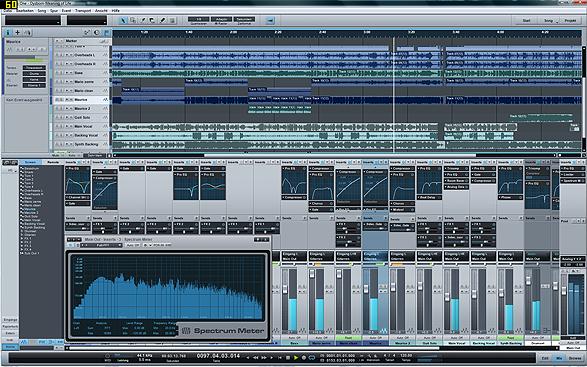The width and height of the screenshot is (587, 367).
Task: Open the track Inspector with the i icon
Action: (8, 33)
